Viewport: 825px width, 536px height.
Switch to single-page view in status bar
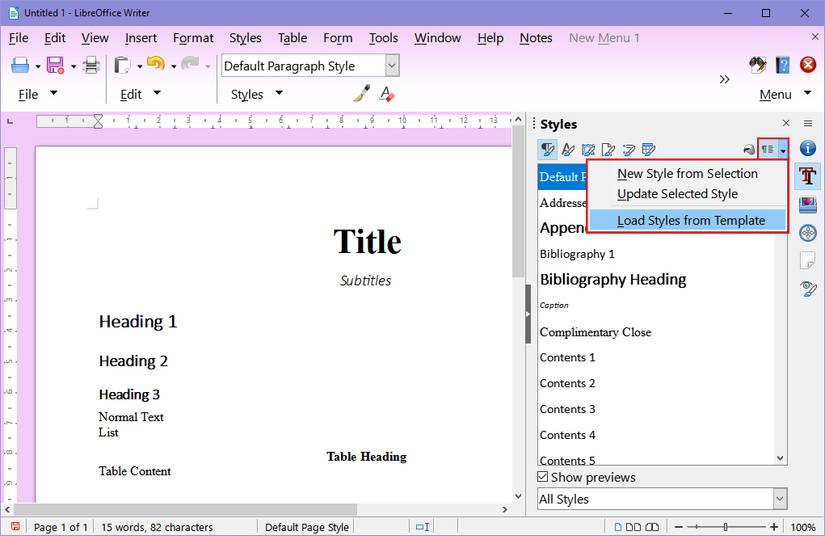click(x=618, y=527)
